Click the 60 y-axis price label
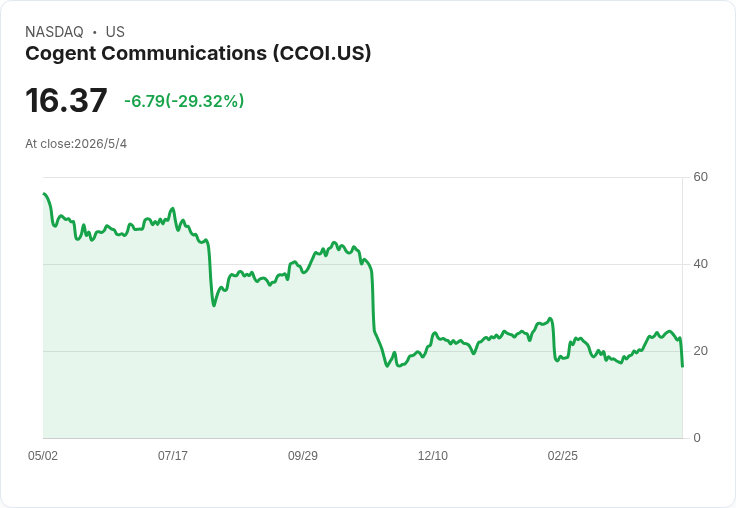Image resolution: width=736 pixels, height=508 pixels. point(700,177)
